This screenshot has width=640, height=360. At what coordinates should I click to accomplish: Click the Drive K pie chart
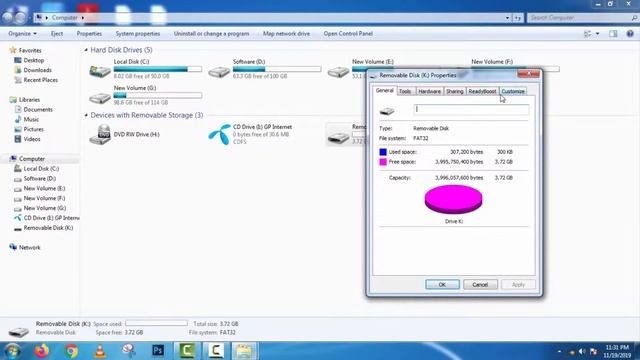tap(453, 199)
